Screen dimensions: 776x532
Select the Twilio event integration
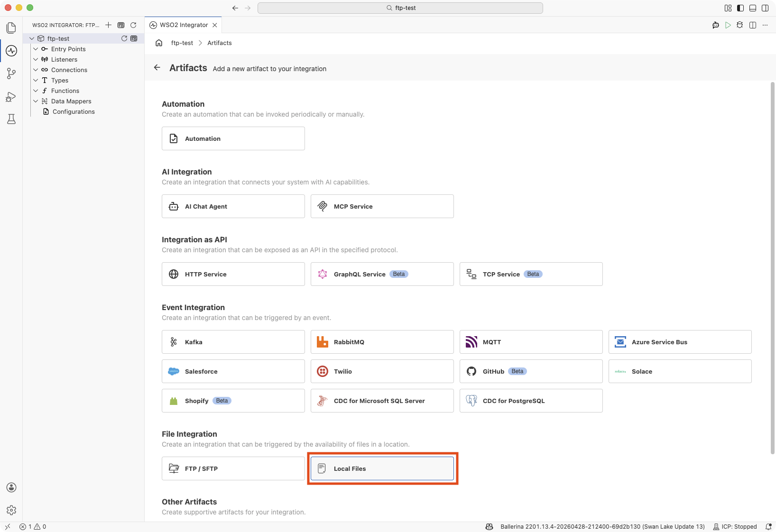[382, 371]
